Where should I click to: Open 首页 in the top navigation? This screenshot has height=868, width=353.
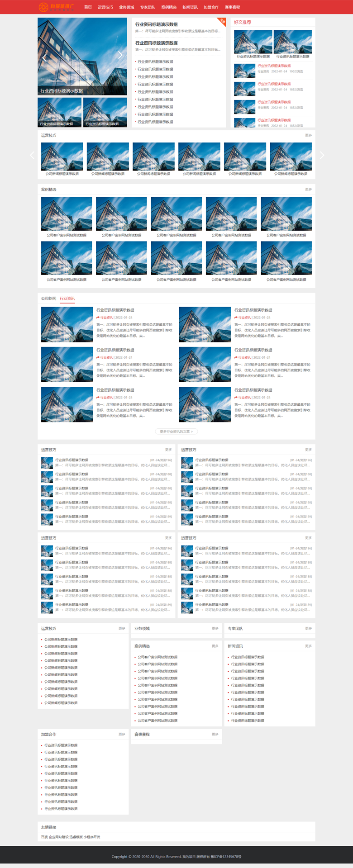click(88, 7)
